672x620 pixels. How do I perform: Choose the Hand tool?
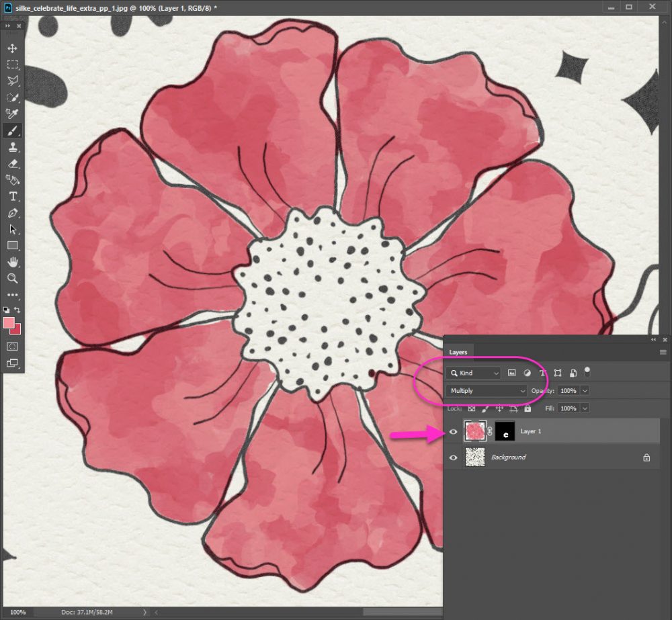(x=13, y=262)
